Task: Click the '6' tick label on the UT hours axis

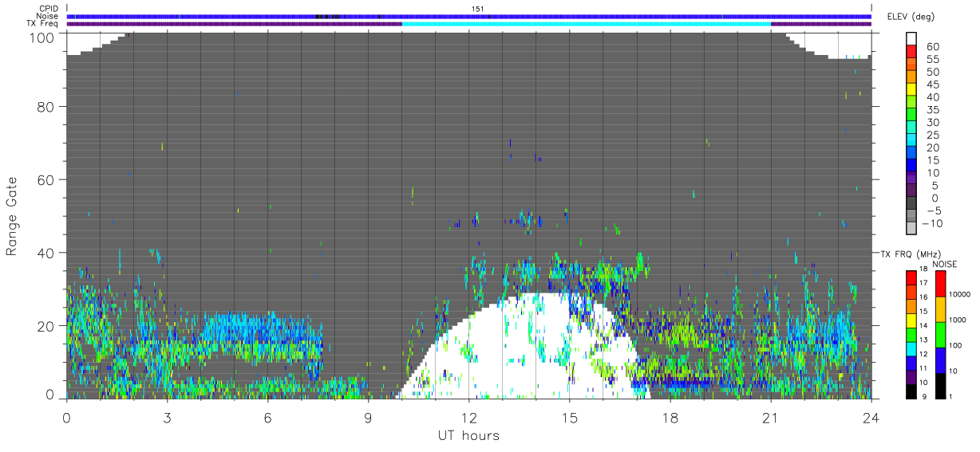Action: (x=268, y=417)
